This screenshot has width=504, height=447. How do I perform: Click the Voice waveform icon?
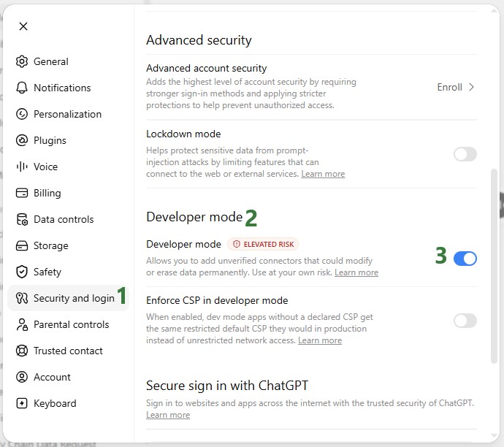22,167
